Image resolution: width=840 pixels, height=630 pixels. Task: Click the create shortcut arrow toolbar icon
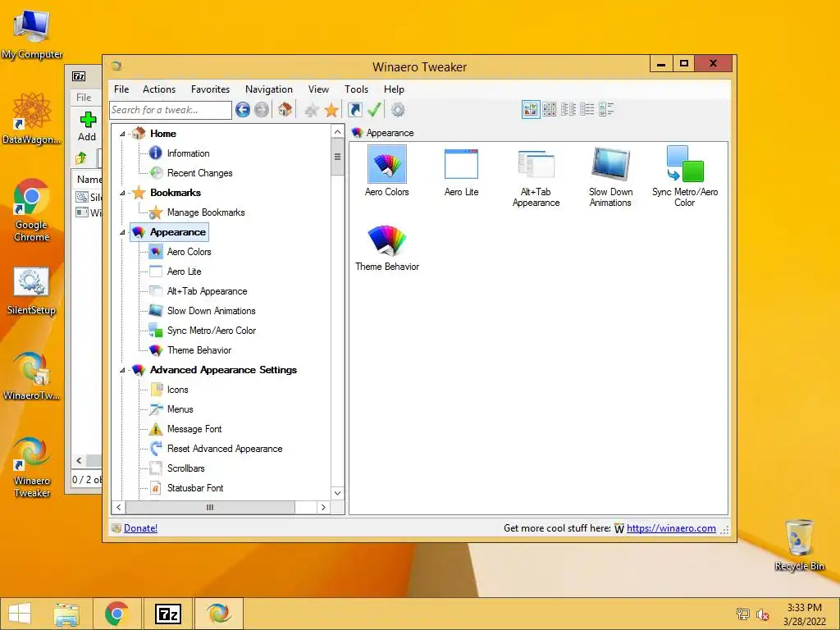coord(354,110)
